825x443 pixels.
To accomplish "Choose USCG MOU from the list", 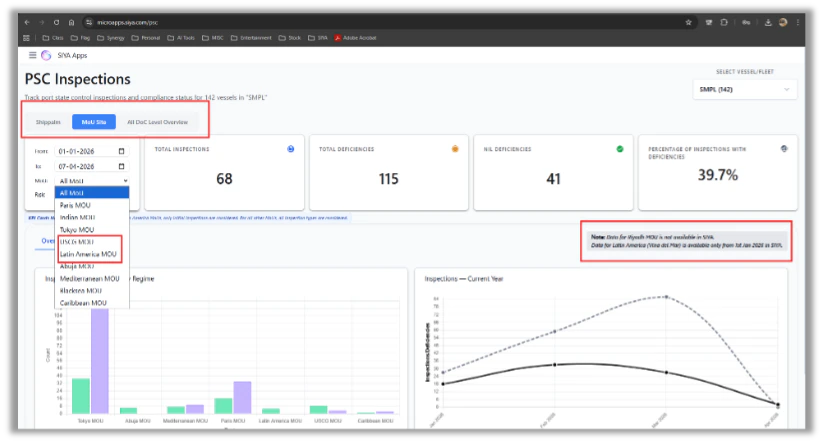I will click(x=92, y=242).
